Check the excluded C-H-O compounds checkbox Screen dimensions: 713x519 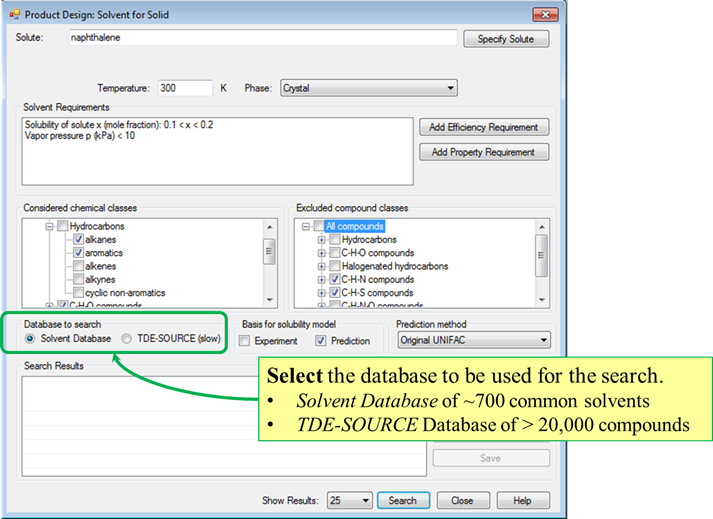tap(335, 252)
